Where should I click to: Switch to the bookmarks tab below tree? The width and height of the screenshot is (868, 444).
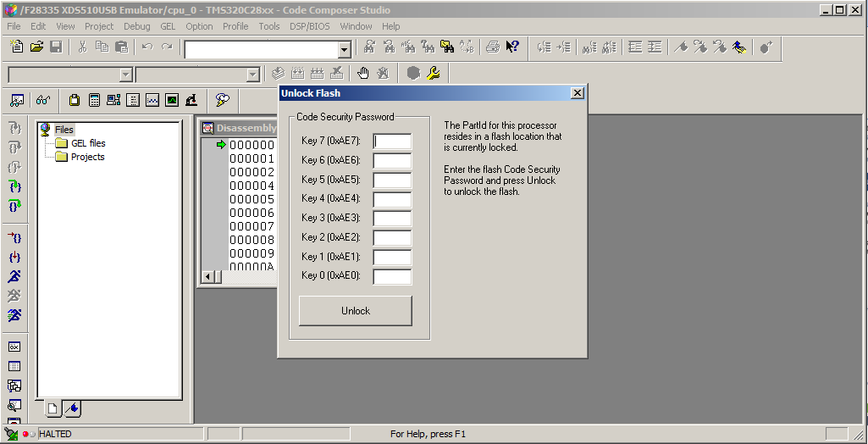(73, 408)
